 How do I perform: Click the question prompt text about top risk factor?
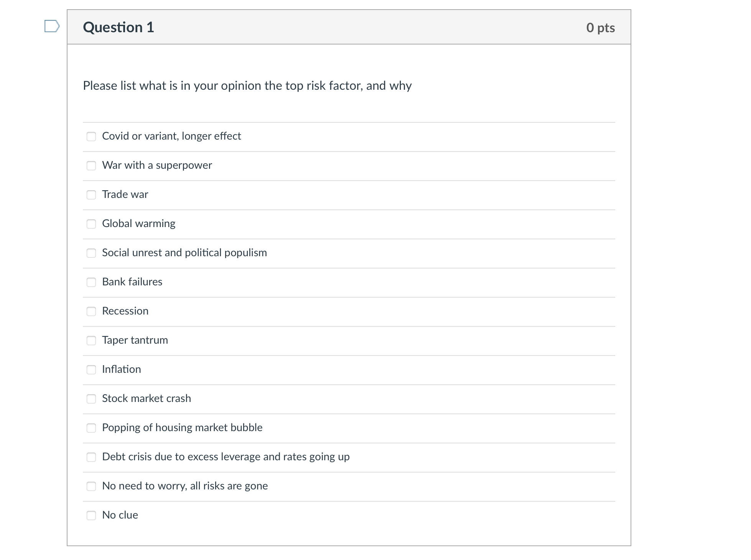coord(247,86)
